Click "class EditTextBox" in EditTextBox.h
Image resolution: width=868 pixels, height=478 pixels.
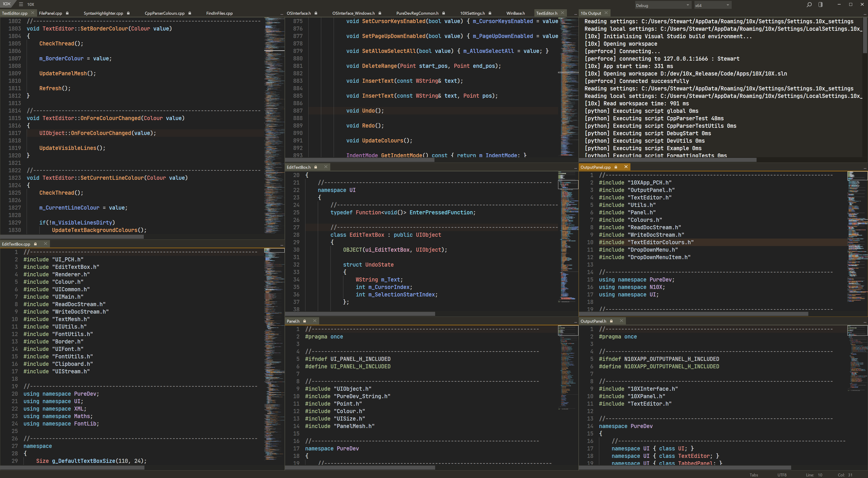pyautogui.click(x=357, y=235)
